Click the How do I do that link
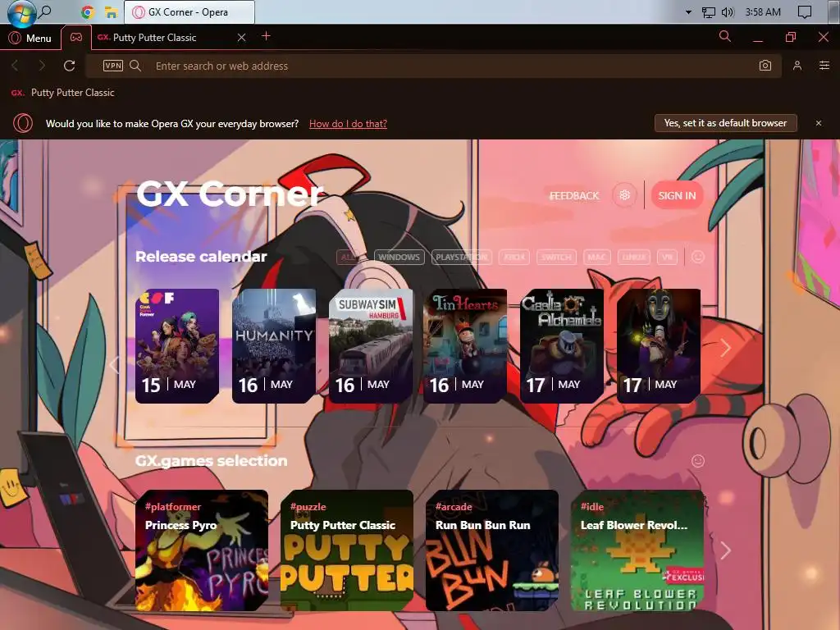Image resolution: width=840 pixels, height=630 pixels. (x=348, y=124)
